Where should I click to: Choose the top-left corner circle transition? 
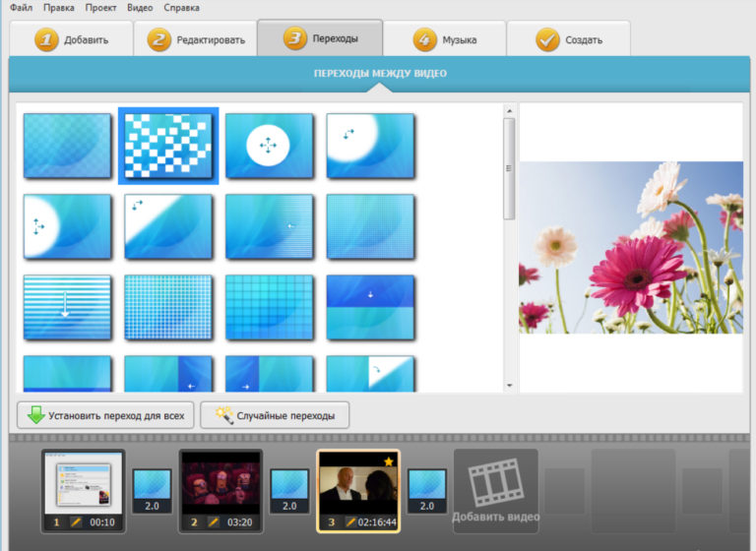[370, 146]
